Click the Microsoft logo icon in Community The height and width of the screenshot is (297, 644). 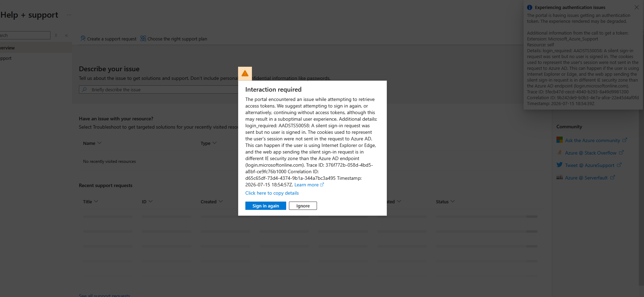click(560, 140)
